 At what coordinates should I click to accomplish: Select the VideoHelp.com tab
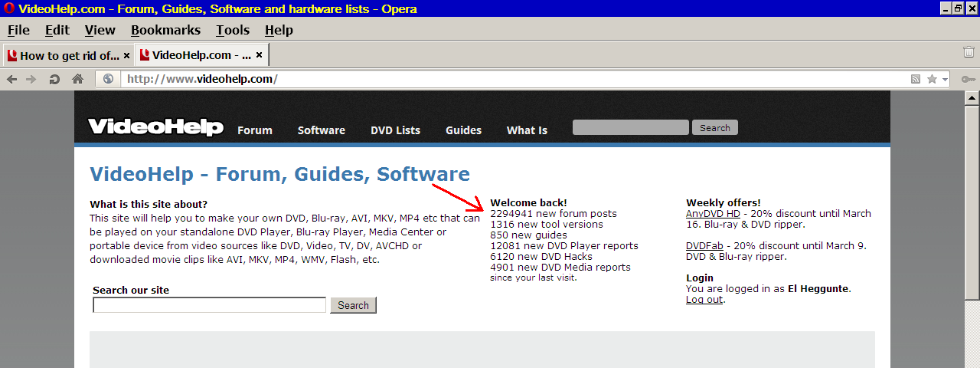(202, 55)
